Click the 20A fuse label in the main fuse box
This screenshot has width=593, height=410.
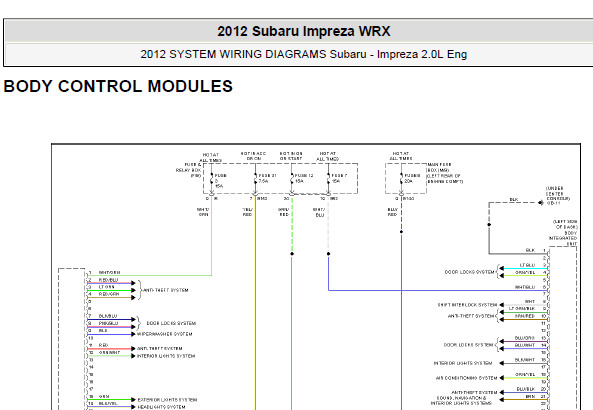click(x=412, y=178)
